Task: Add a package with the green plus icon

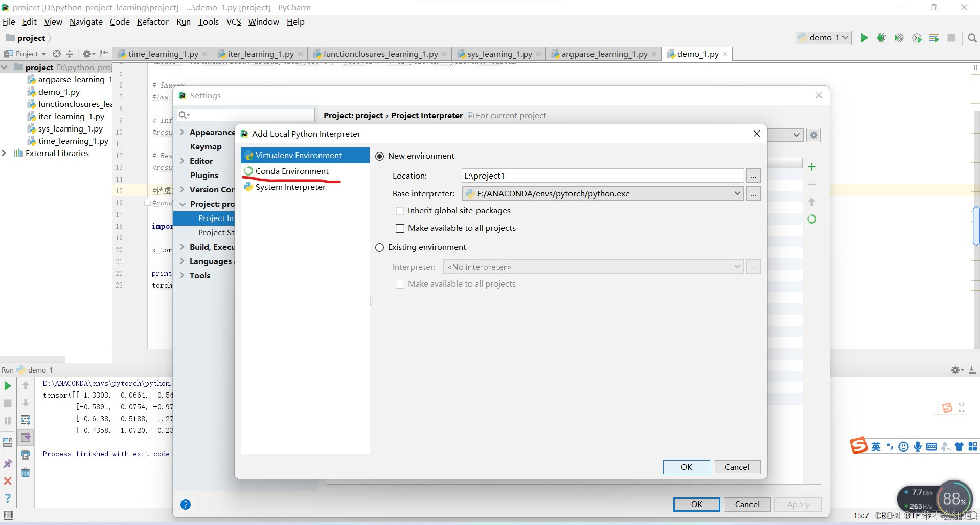Action: (x=812, y=167)
